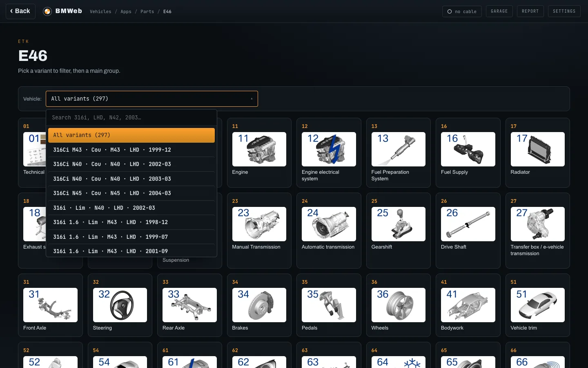Viewport: 588px width, 368px height.
Task: Select 316i 1.6 Lim M43 2001-09
Action: click(131, 251)
